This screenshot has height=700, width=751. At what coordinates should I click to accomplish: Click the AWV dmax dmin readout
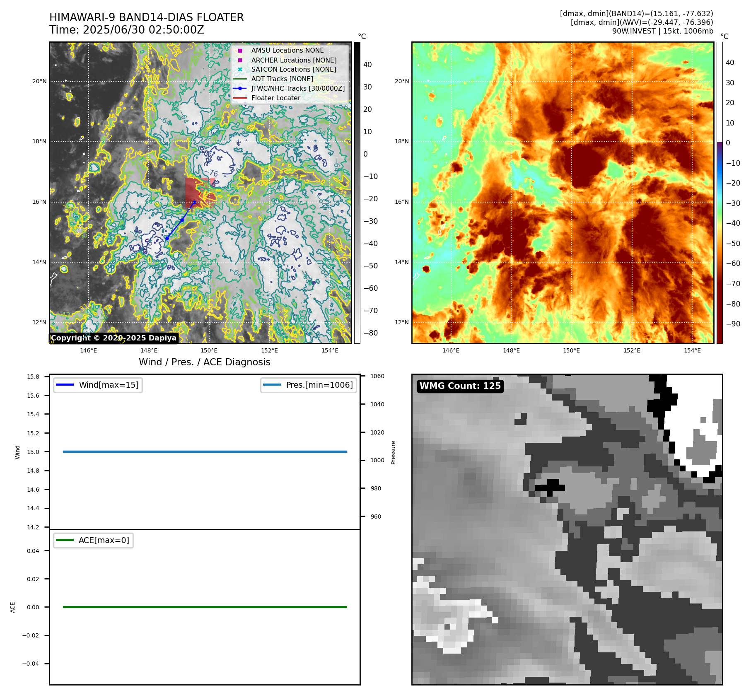tap(642, 22)
